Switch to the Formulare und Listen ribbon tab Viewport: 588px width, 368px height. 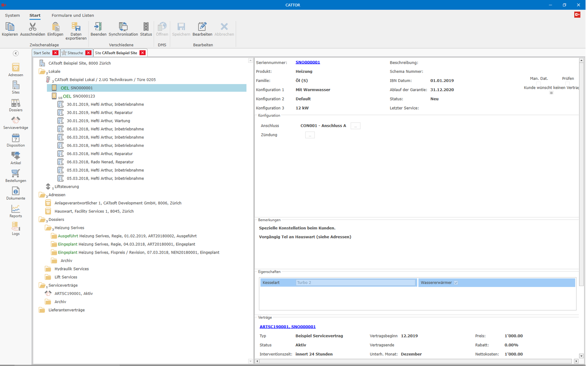click(73, 15)
